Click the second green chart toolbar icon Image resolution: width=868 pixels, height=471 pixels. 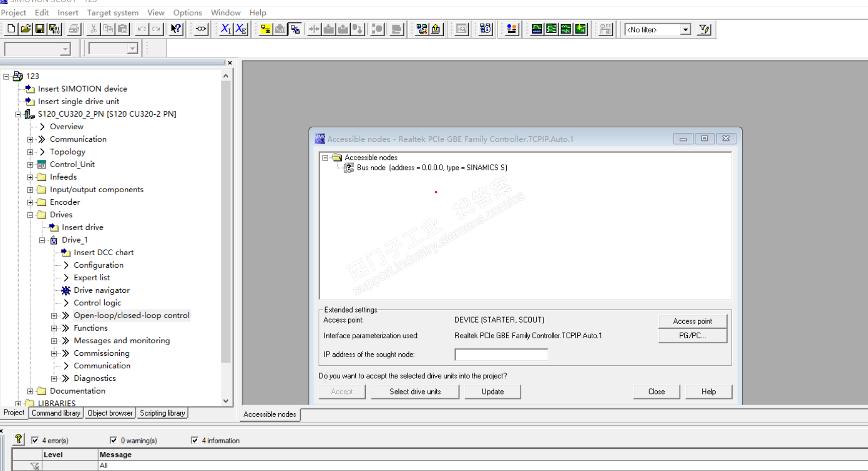tap(551, 29)
